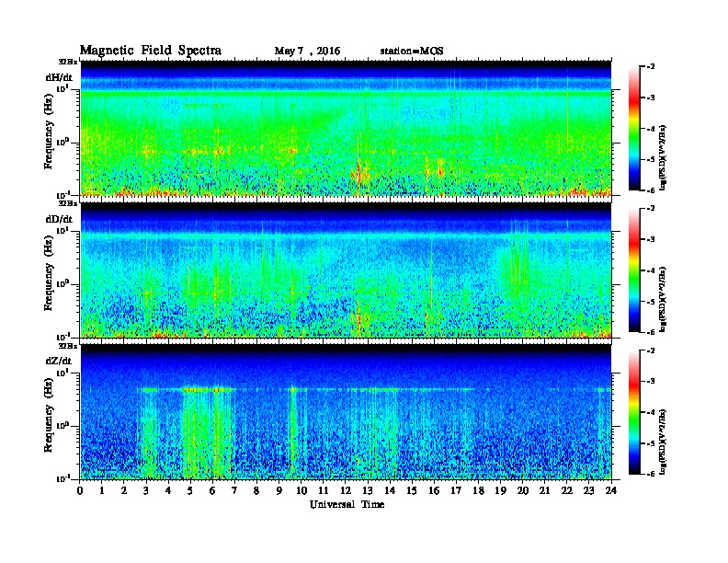Click the dZ/dt color bar
728x563 pixels.
pos(634,412)
